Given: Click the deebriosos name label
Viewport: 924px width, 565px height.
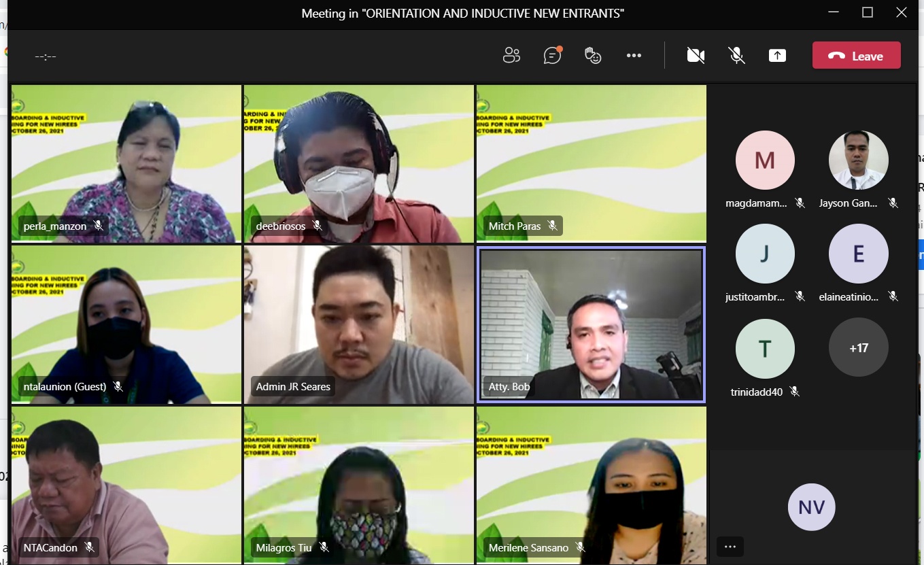Looking at the screenshot, I should pos(281,226).
